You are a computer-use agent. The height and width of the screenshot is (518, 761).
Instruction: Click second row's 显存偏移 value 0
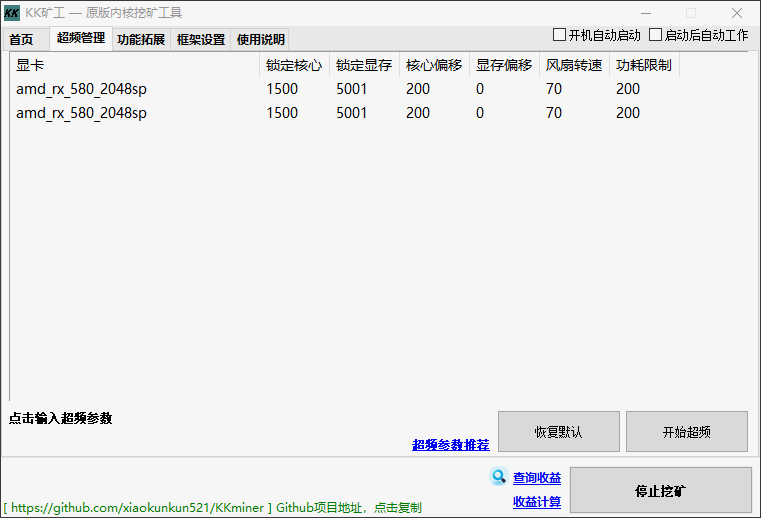480,113
